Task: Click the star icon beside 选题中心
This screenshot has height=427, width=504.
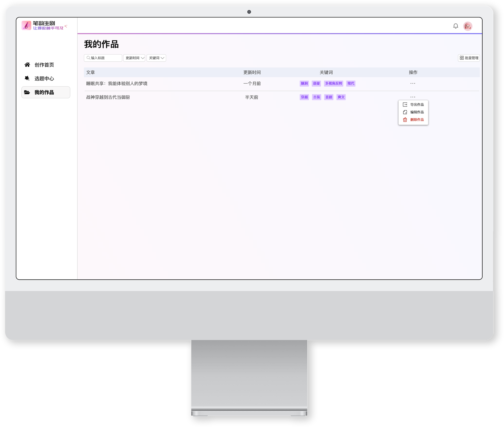Action: [x=27, y=78]
